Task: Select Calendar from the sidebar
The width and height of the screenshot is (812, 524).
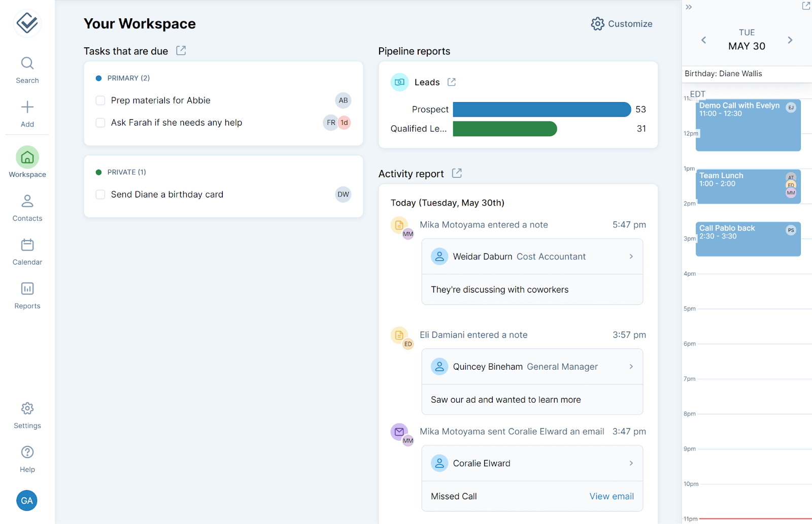Action: (27, 245)
